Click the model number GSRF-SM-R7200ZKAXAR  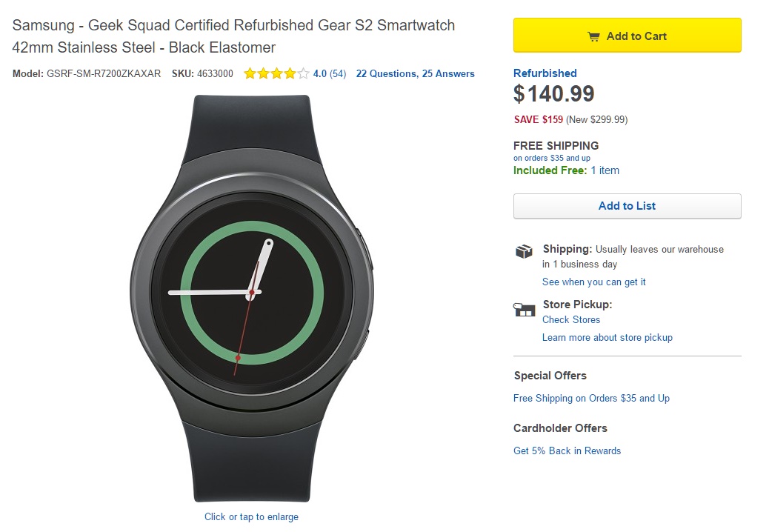pos(104,73)
